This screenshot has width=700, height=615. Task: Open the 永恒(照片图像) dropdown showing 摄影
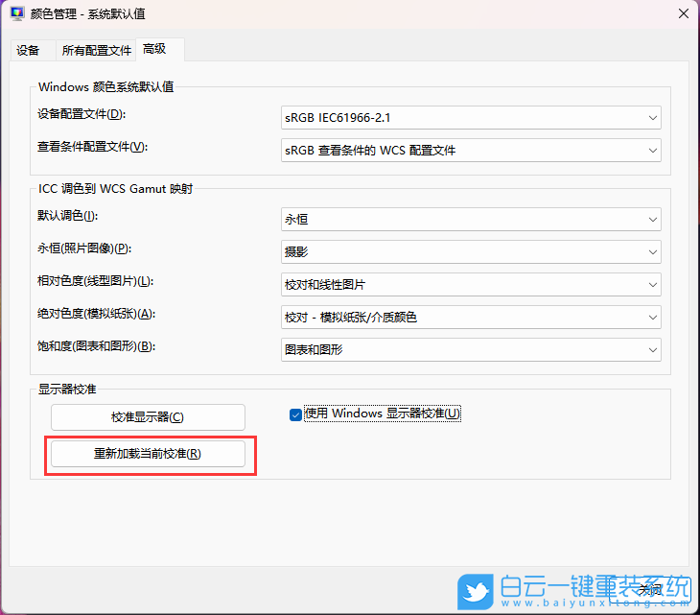point(470,251)
